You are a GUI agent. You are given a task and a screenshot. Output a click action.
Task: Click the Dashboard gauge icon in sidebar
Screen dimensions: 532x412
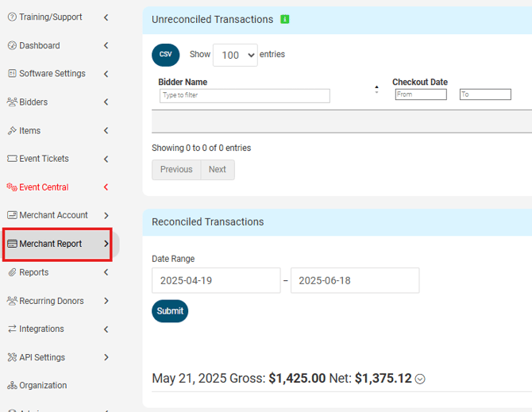[x=12, y=46]
